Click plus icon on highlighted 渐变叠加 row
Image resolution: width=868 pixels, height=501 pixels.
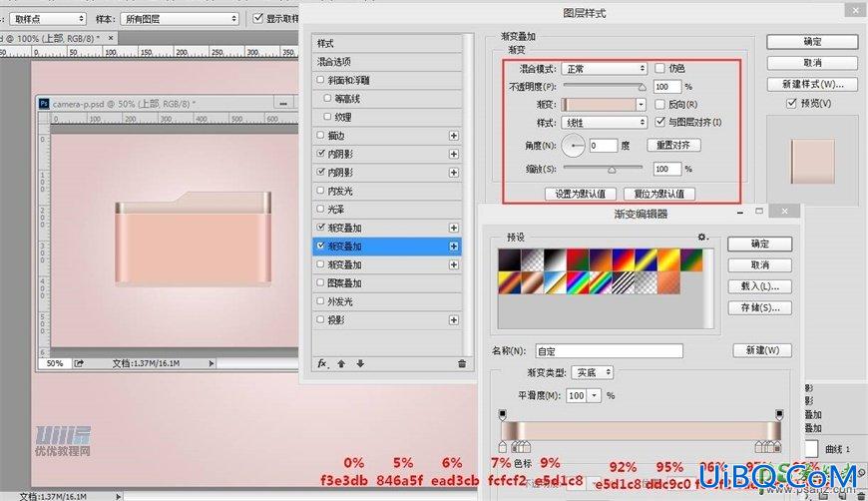point(453,247)
